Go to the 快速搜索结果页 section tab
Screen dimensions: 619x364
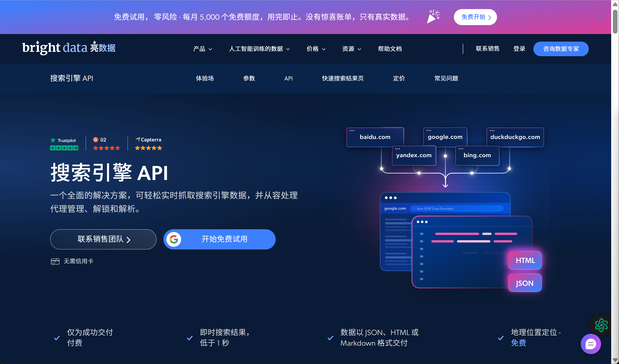point(343,78)
